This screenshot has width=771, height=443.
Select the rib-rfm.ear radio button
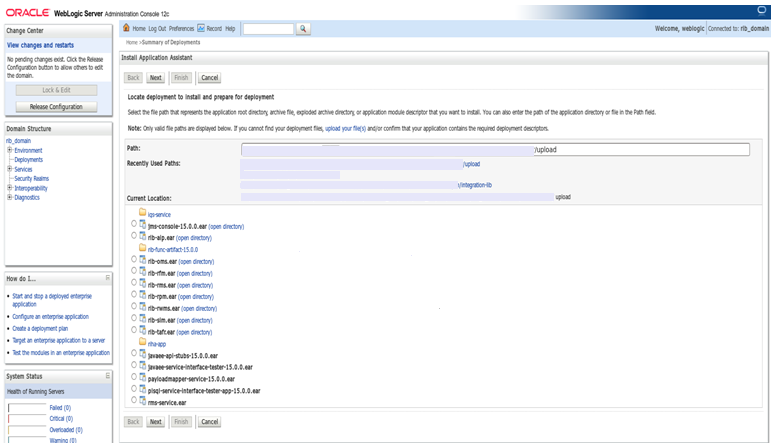[134, 271]
